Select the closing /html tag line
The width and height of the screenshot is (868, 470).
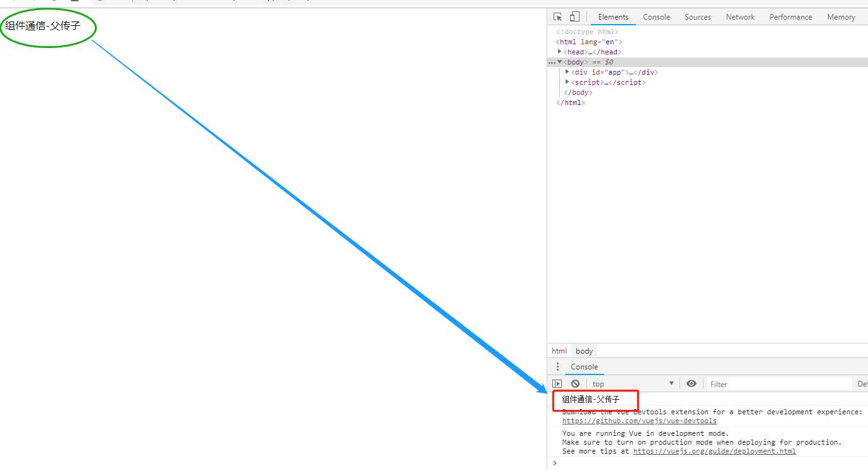[x=571, y=102]
